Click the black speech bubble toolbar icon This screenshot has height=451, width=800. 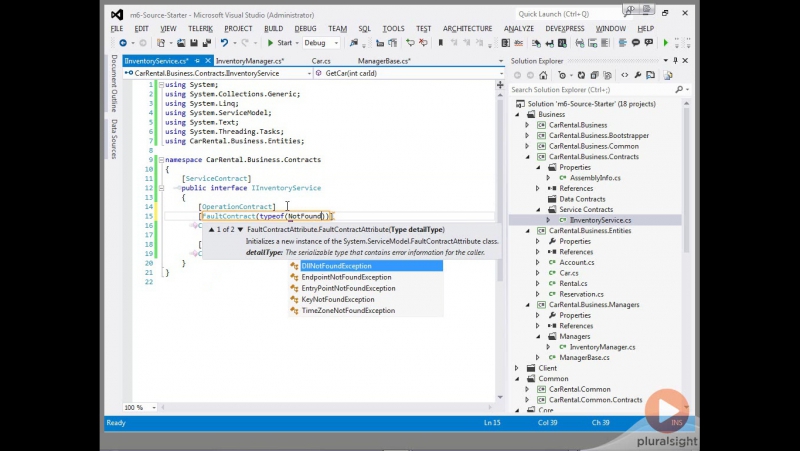coord(636,43)
